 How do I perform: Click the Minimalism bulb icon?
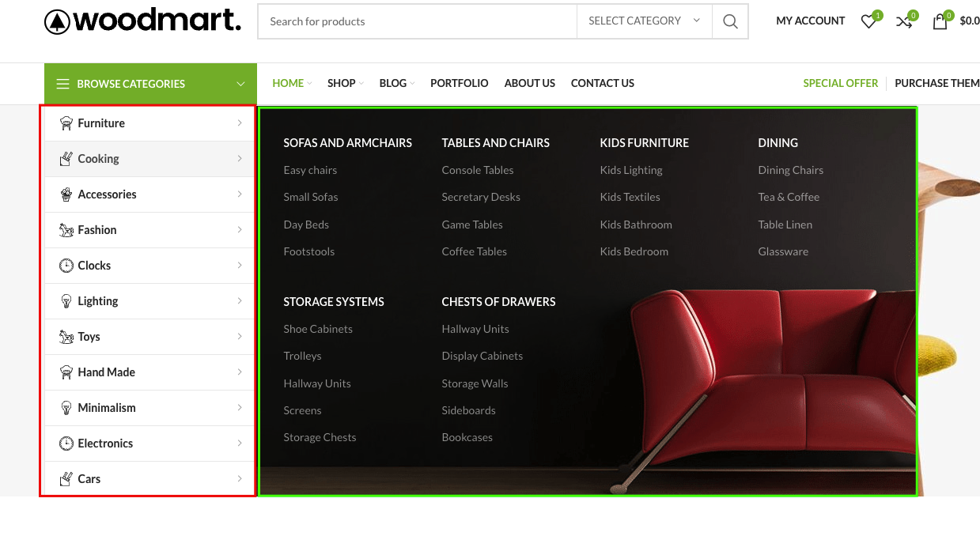66,408
